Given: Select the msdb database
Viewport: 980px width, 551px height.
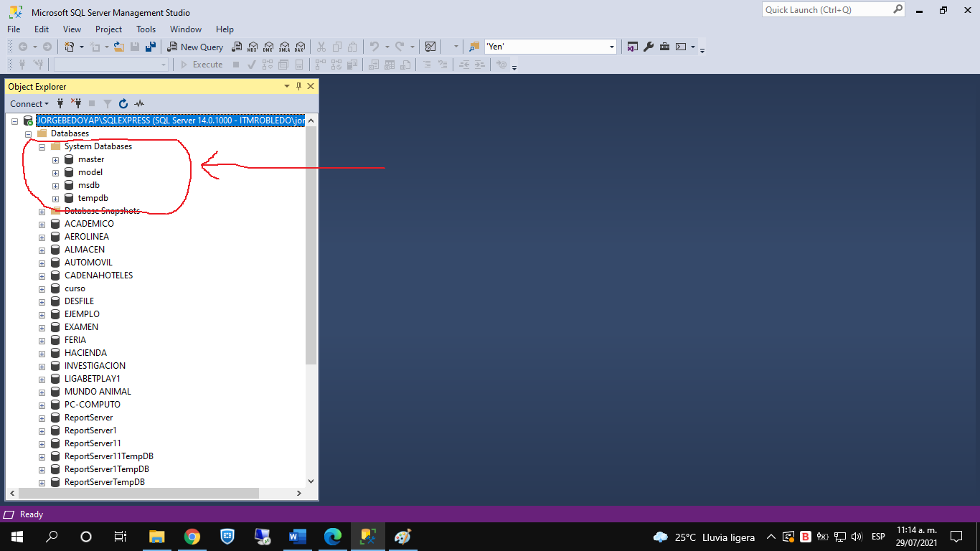Looking at the screenshot, I should pos(88,185).
